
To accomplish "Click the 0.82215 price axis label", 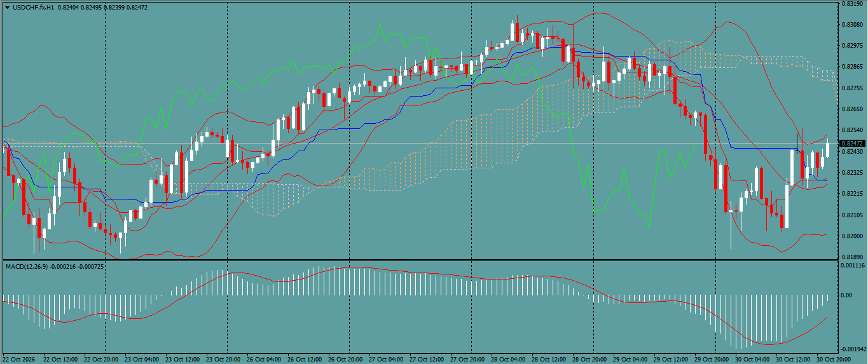I will [851, 194].
